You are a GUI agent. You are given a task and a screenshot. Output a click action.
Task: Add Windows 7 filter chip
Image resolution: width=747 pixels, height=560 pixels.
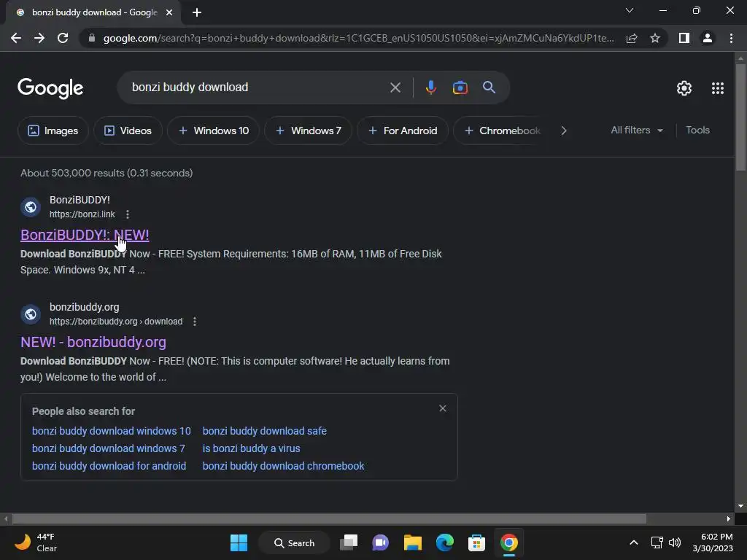click(x=308, y=131)
